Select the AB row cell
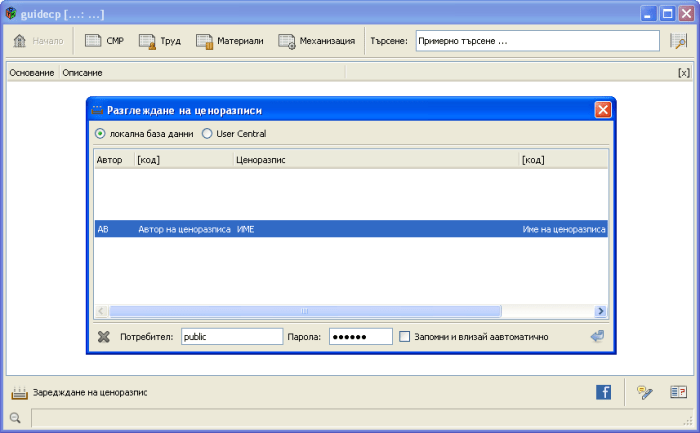Image resolution: width=700 pixels, height=433 pixels. pyautogui.click(x=103, y=229)
